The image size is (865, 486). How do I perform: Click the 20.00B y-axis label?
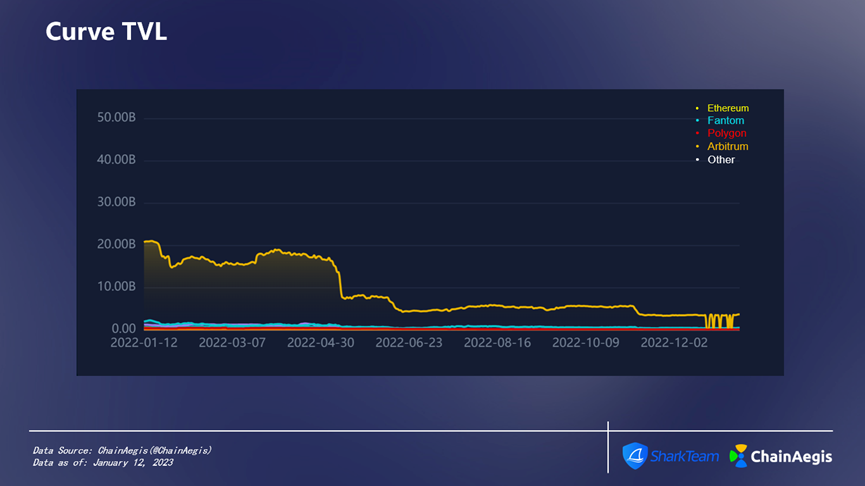[x=116, y=244]
